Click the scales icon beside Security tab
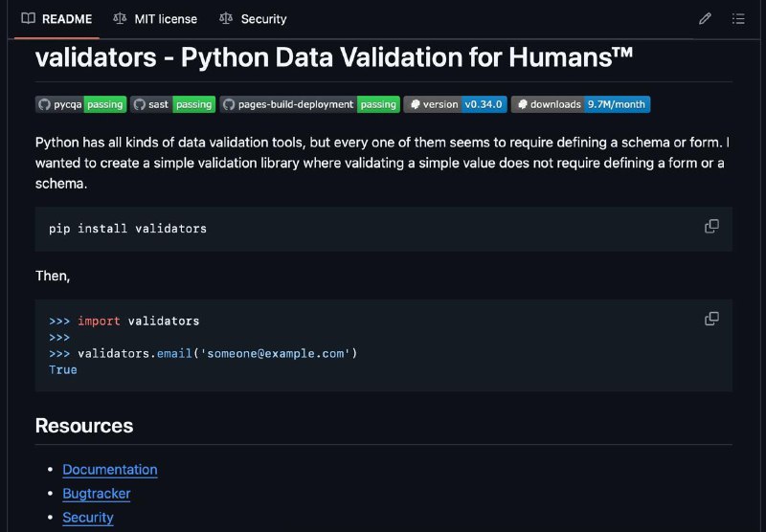766x532 pixels. [x=226, y=19]
